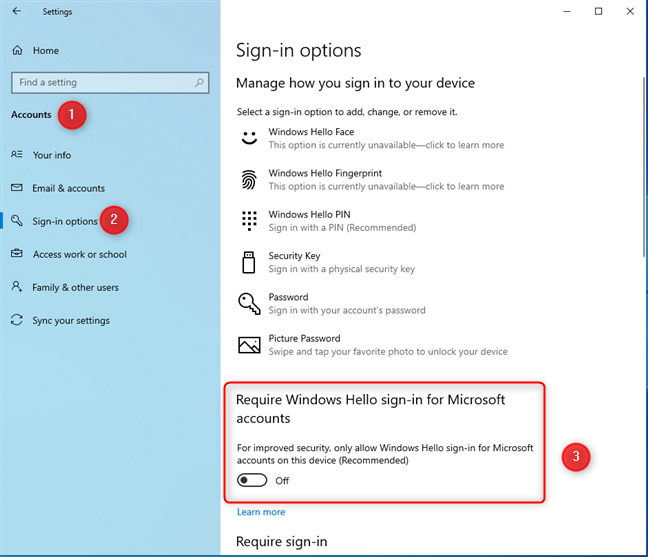Click the back arrow in Settings

[x=17, y=11]
